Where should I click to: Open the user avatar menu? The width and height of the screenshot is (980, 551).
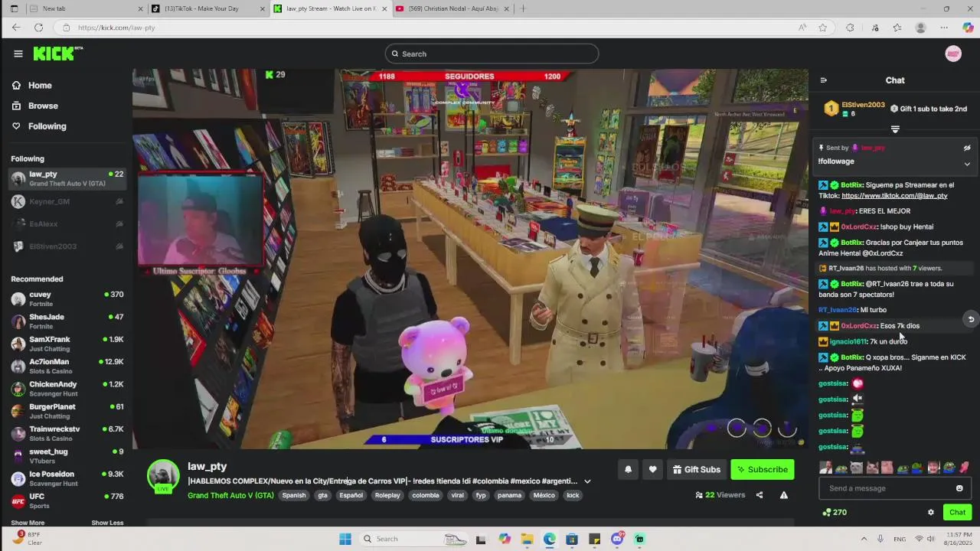coord(953,54)
